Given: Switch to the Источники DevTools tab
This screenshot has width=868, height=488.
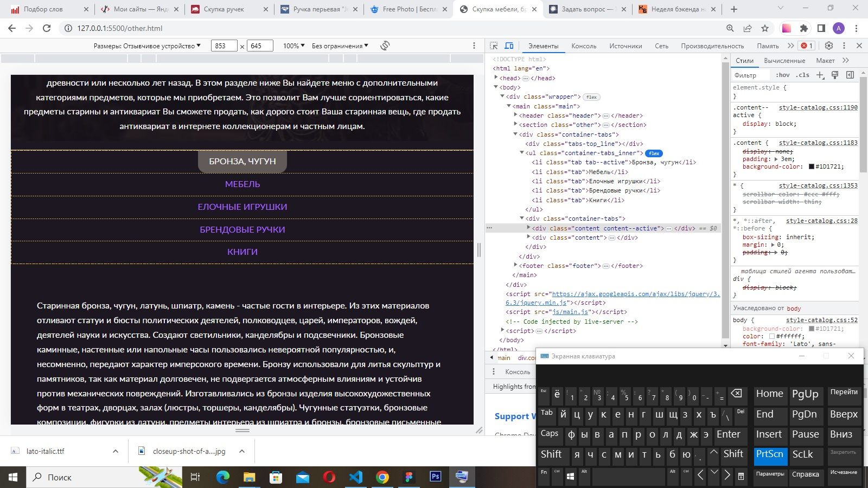Looking at the screenshot, I should click(x=626, y=46).
